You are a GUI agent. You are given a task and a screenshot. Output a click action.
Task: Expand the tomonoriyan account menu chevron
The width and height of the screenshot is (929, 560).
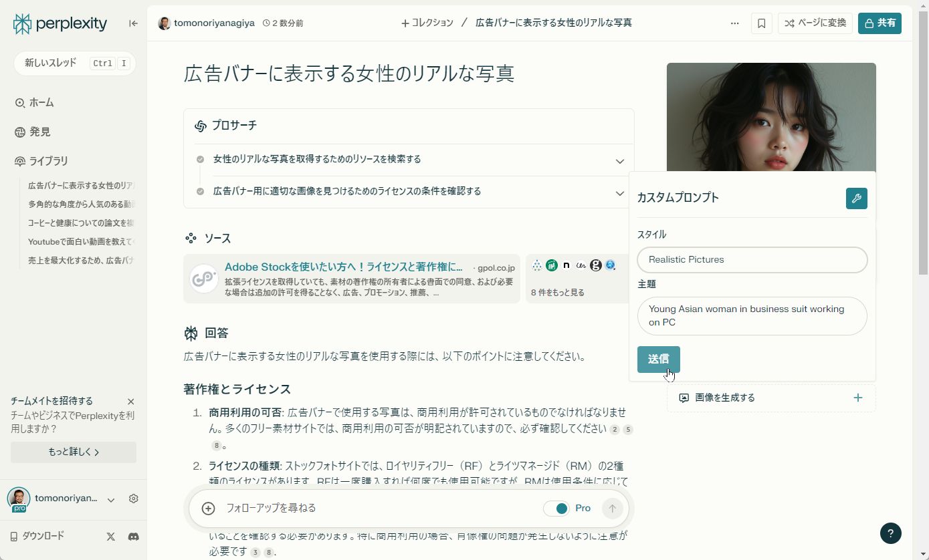pos(111,499)
